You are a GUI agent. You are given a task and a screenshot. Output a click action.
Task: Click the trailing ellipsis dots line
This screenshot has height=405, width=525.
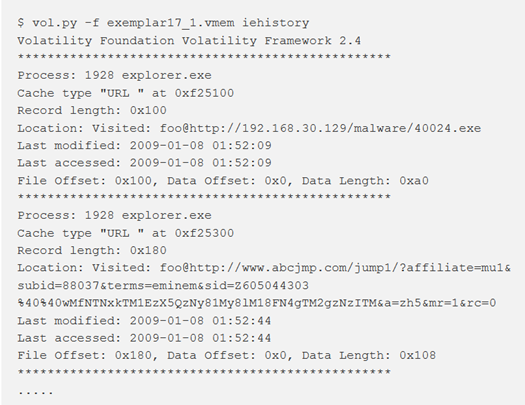click(35, 392)
